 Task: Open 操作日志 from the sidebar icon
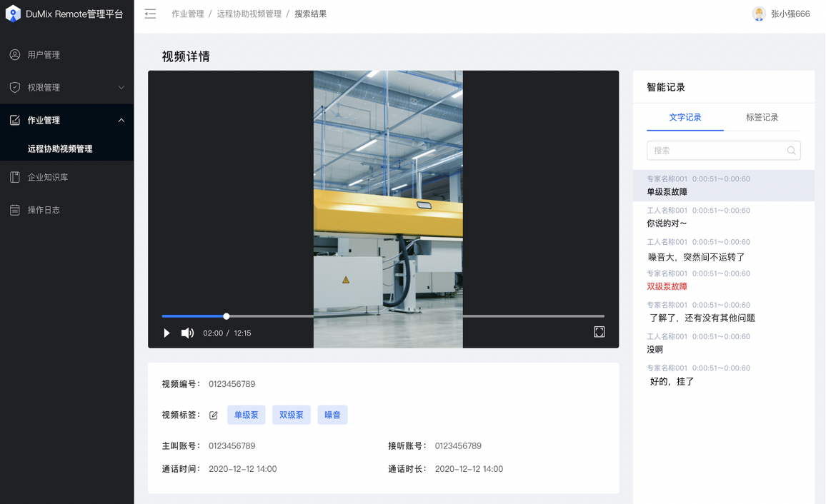(14, 209)
